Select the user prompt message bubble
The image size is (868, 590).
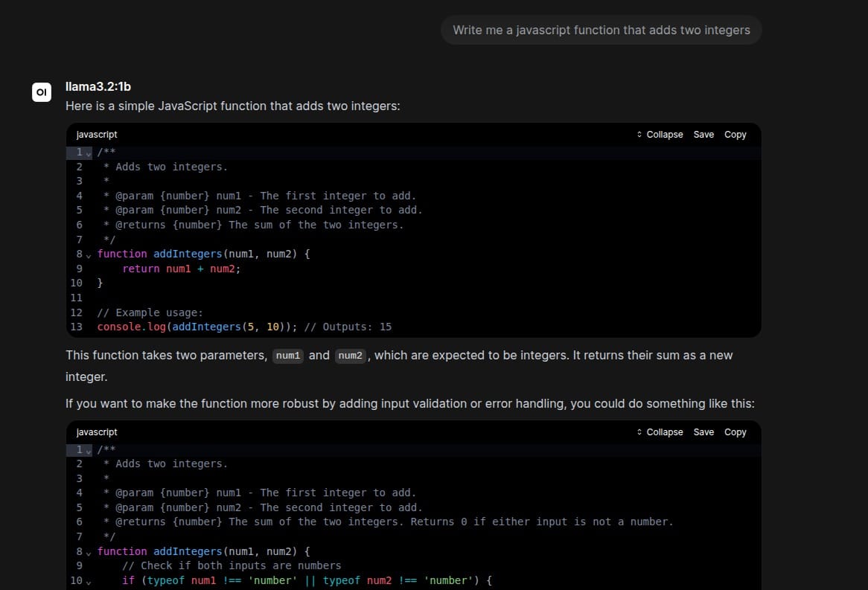pyautogui.click(x=601, y=30)
